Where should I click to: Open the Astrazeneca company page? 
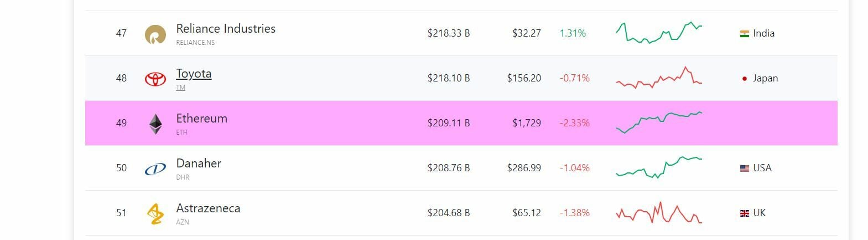(208, 208)
